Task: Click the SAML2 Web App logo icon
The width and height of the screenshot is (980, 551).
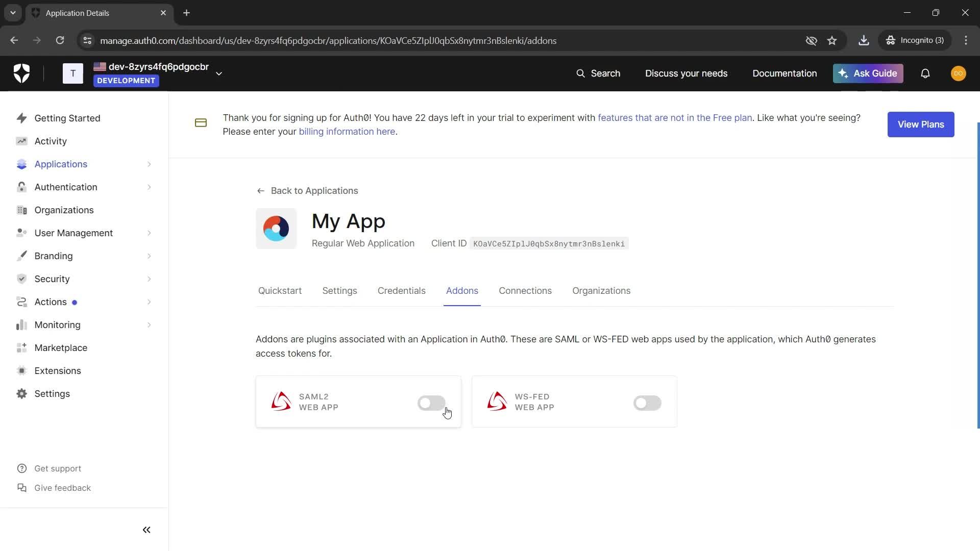Action: (x=281, y=402)
